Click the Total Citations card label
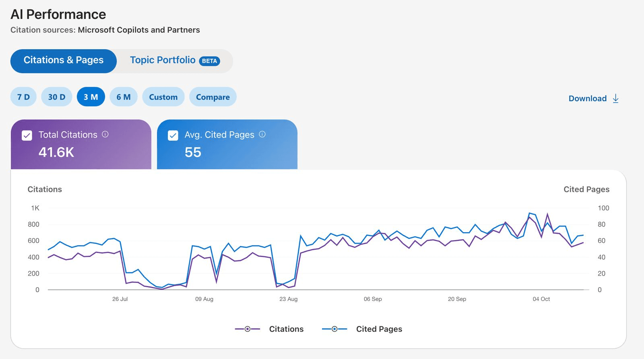The height and width of the screenshot is (359, 644). pyautogui.click(x=68, y=135)
